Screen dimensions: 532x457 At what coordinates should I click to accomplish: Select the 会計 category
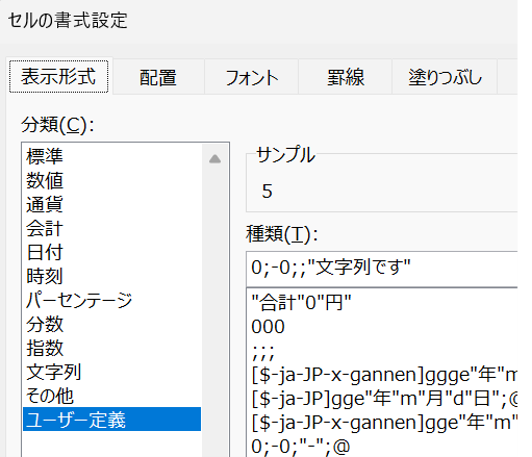point(44,228)
